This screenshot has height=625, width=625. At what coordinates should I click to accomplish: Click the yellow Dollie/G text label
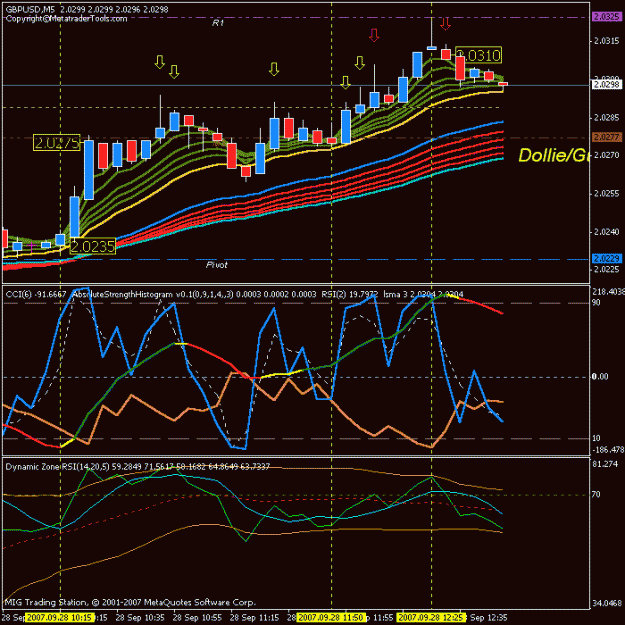(553, 155)
